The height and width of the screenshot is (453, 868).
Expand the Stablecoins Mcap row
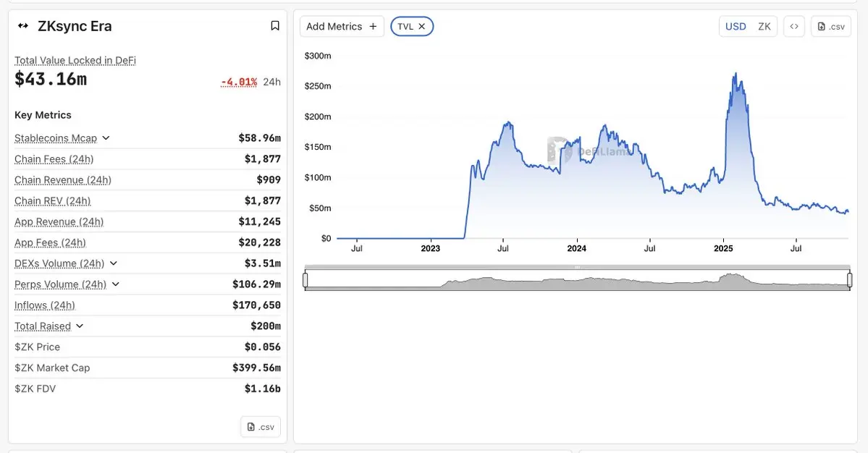pyautogui.click(x=106, y=138)
